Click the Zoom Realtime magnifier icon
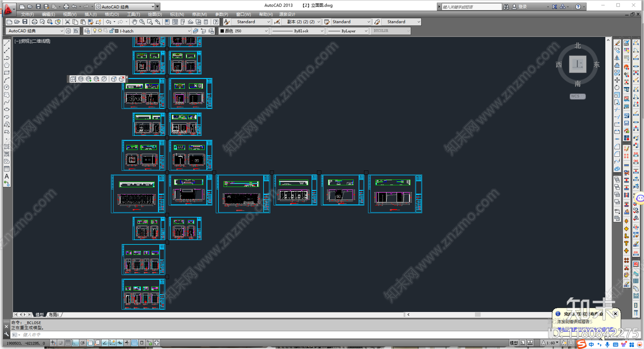Viewport: 644px width, 349px height. click(x=142, y=22)
